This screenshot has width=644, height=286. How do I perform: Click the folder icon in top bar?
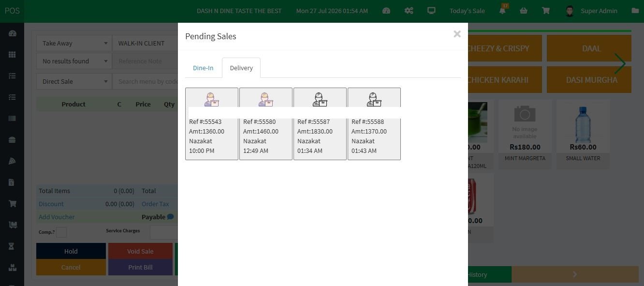pyautogui.click(x=635, y=11)
